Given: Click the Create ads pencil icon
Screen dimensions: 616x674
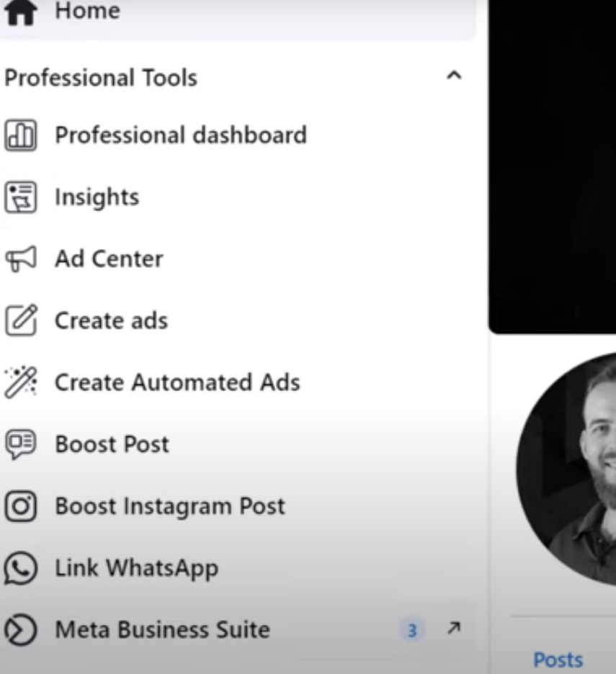Looking at the screenshot, I should coord(21,320).
